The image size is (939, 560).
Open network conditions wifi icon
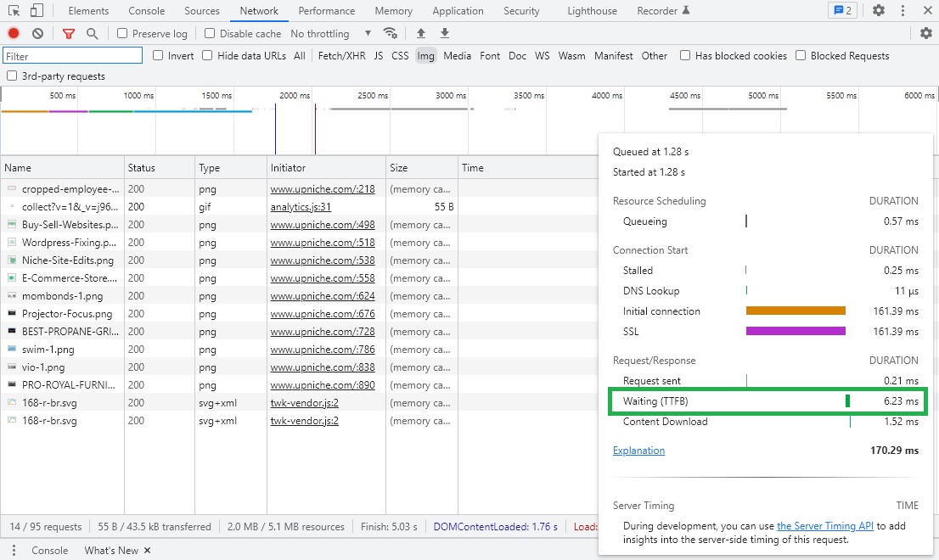[x=391, y=33]
